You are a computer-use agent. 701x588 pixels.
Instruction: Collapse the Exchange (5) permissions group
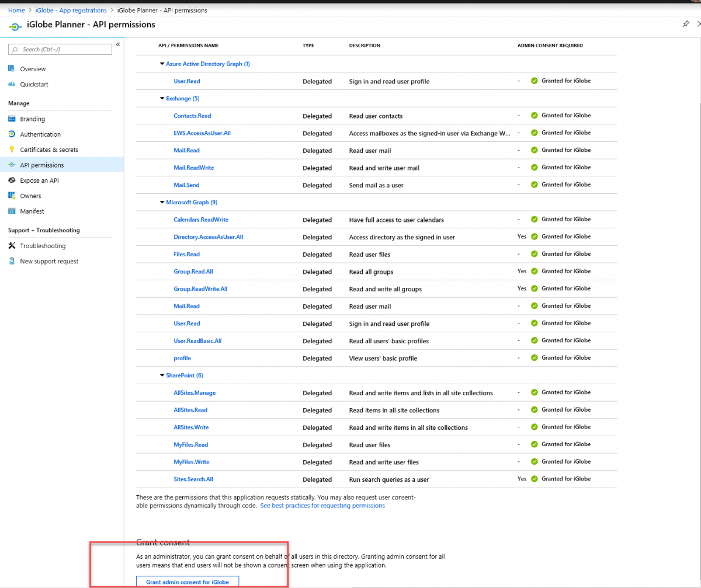pos(162,99)
